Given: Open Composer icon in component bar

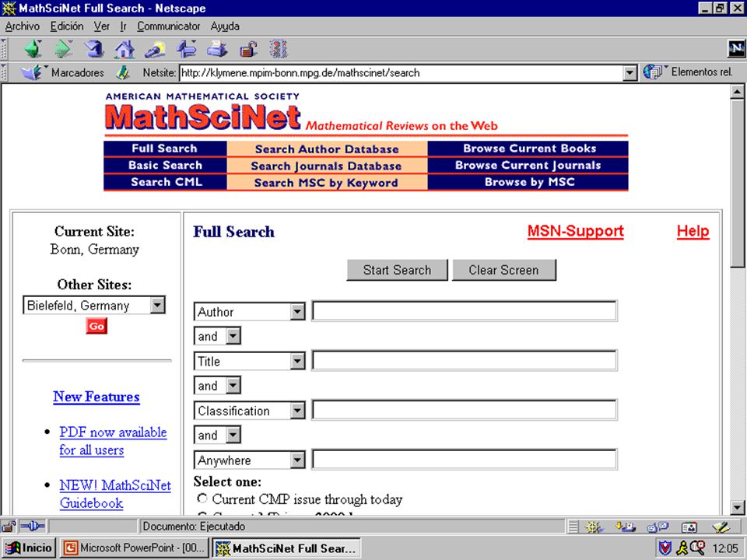Looking at the screenshot, I should (721, 527).
